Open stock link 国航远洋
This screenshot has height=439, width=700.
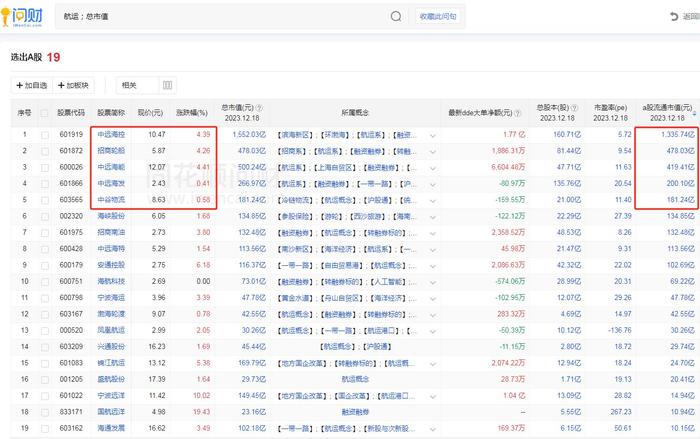click(x=111, y=412)
